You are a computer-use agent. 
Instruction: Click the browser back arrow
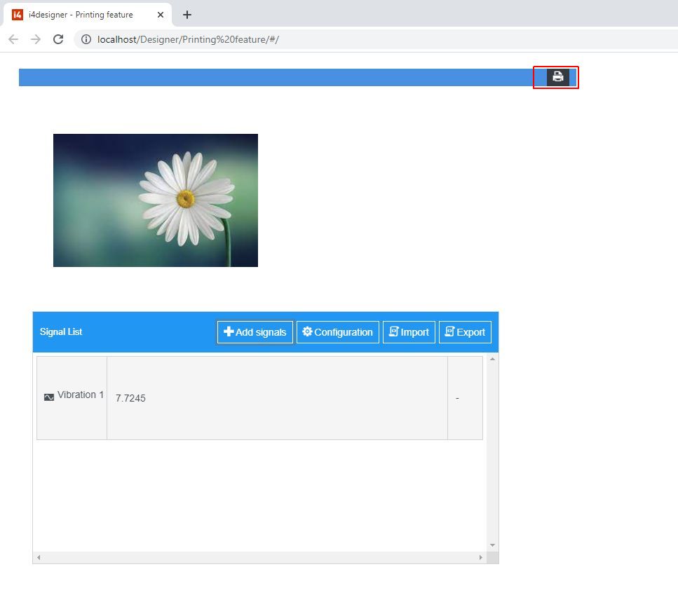click(13, 39)
